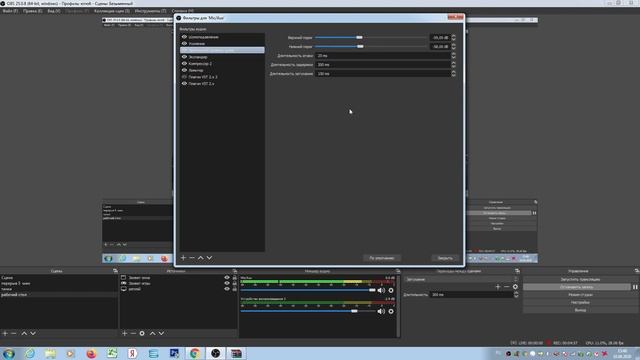The width and height of the screenshot is (640, 360).
Task: Adjust hold time 200 ms stepper
Action: click(x=453, y=64)
